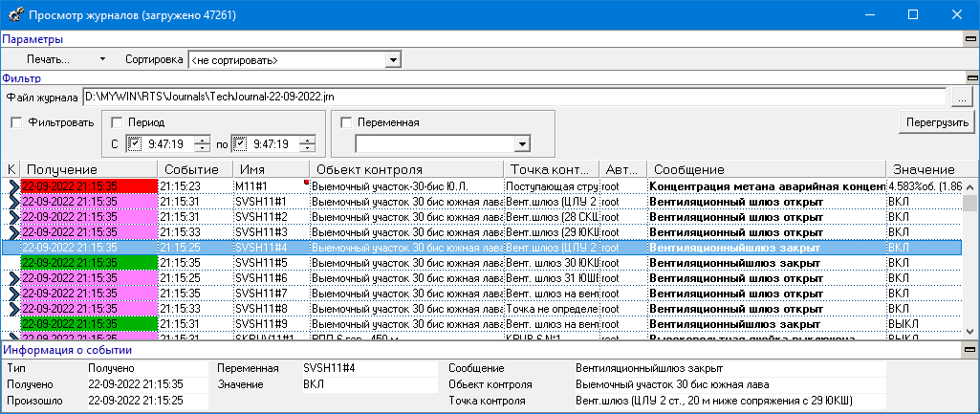Select the M11#1 name cell
Viewport: 980px width, 414px height.
pyautogui.click(x=272, y=185)
